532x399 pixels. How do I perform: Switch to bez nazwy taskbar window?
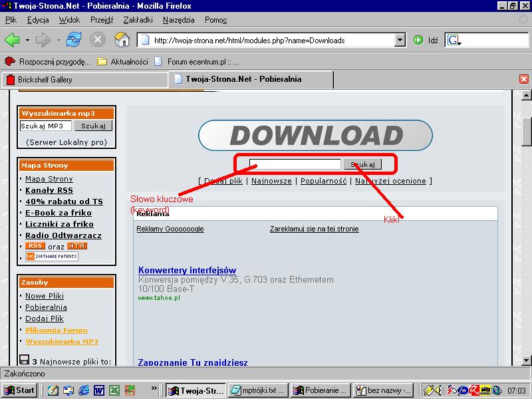coord(384,390)
